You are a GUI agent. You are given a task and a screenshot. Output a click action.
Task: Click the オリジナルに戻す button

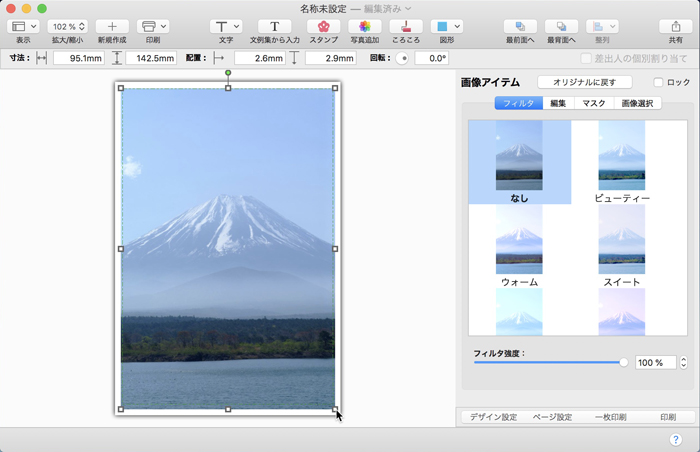tap(585, 82)
